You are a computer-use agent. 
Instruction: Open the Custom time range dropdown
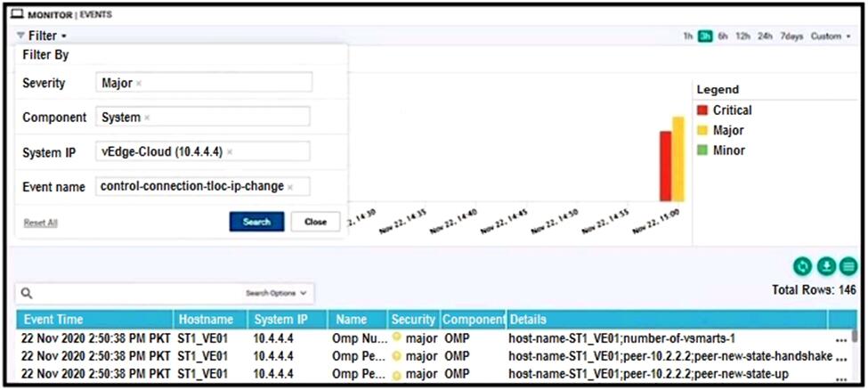[x=830, y=37]
